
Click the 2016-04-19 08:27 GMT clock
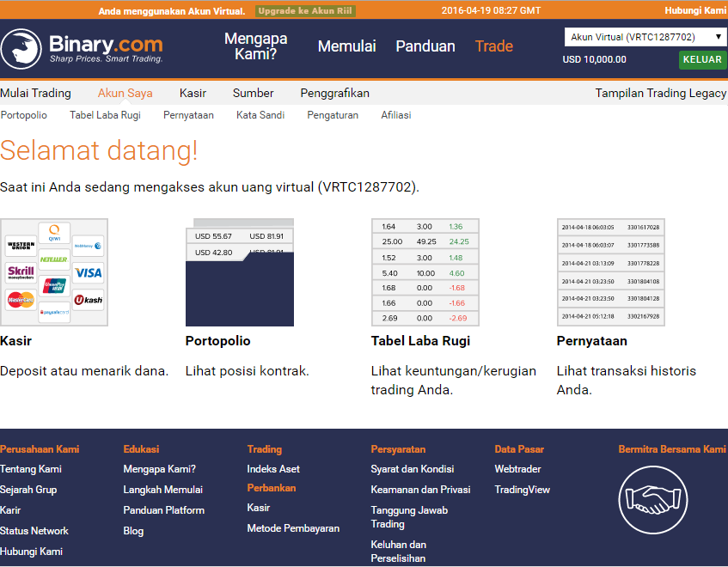(x=491, y=10)
